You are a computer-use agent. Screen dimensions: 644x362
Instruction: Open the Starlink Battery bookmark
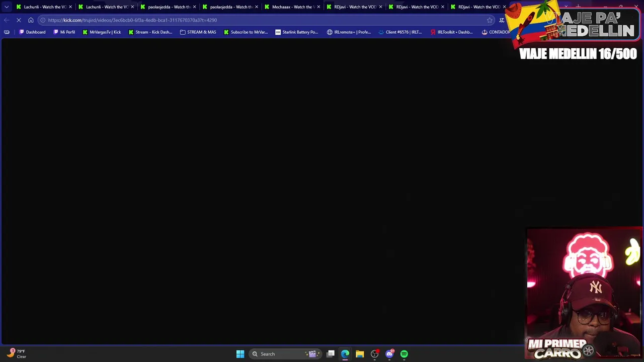[x=296, y=32]
